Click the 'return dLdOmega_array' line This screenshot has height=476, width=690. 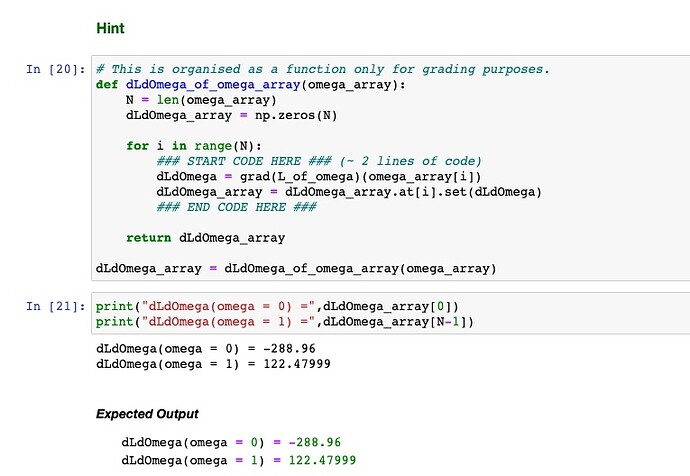pos(206,238)
